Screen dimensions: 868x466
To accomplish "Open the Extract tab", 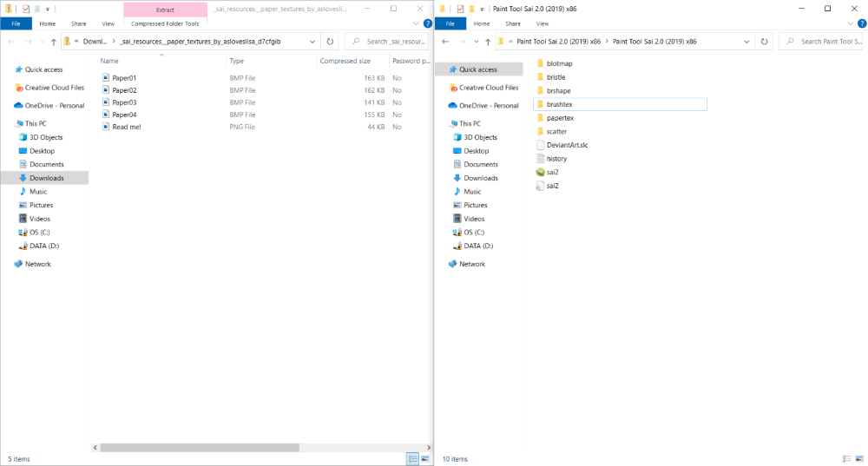I will click(x=165, y=10).
